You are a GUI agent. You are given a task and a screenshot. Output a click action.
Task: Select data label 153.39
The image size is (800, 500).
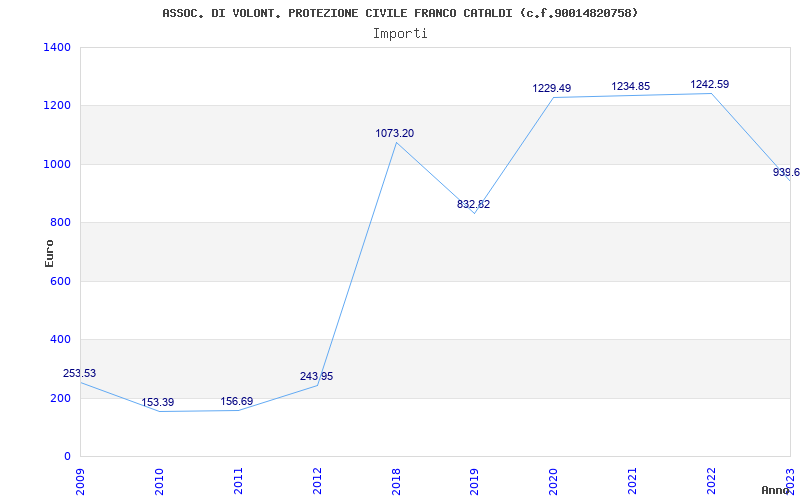click(x=158, y=403)
